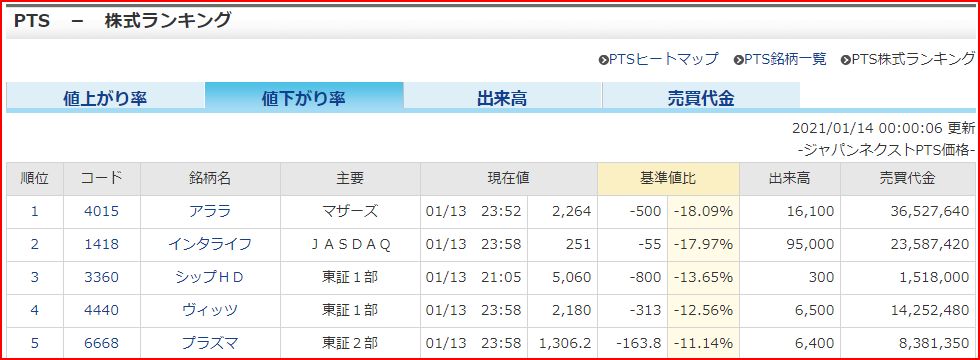
Task: Click the price 251 for インタライフ
Action: [579, 244]
